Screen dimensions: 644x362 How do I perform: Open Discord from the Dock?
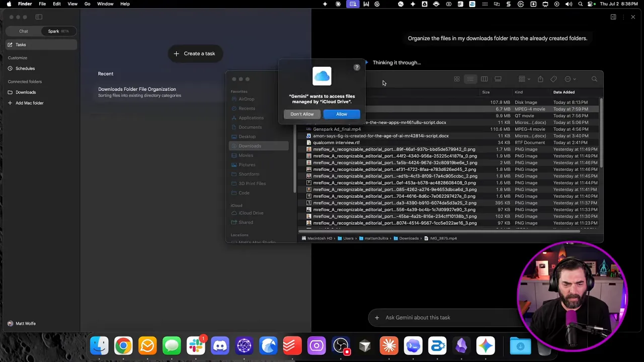pos(220,346)
